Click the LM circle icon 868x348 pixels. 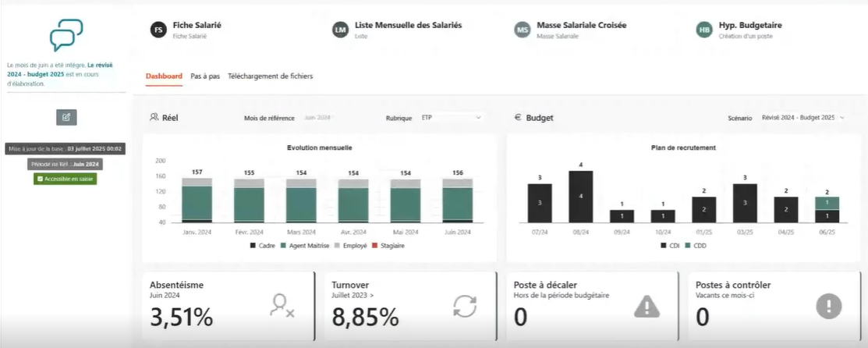click(x=340, y=30)
